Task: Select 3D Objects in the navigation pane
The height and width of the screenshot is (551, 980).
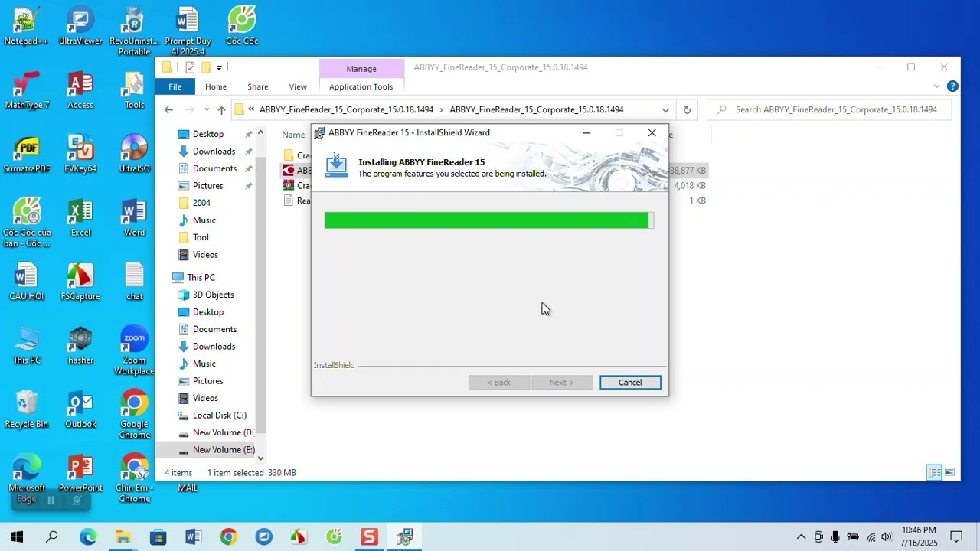Action: click(x=205, y=295)
